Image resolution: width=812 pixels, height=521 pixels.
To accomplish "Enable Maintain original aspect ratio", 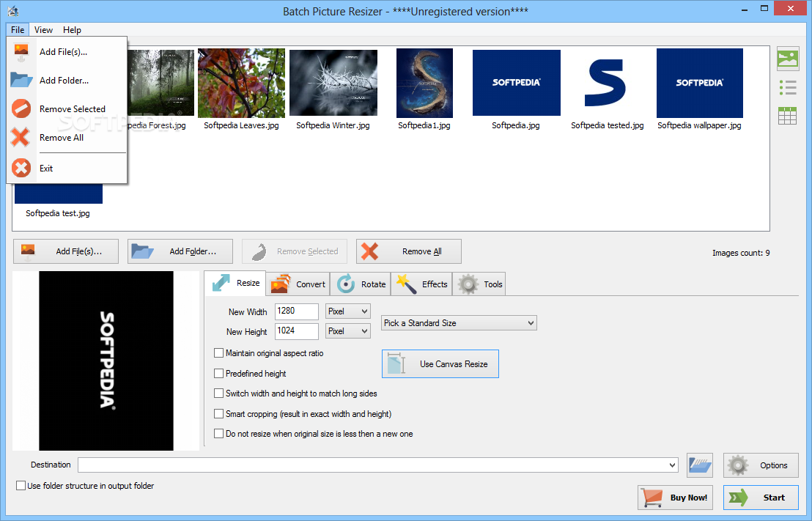I will click(x=218, y=353).
